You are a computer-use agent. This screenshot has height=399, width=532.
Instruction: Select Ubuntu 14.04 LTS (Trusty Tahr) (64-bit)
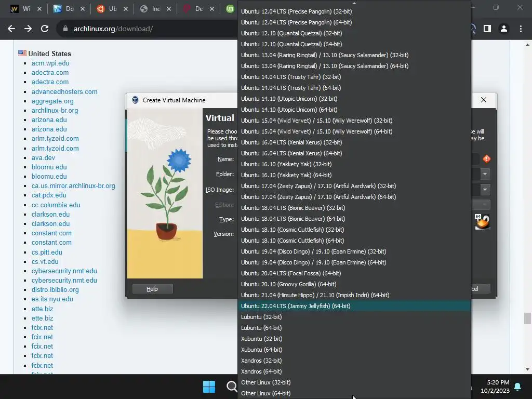pyautogui.click(x=354, y=87)
